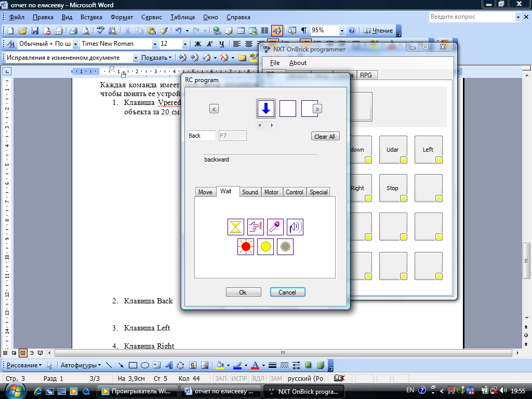Viewport: 532px width, 399px height.
Task: Open Word Help question mark icon
Action: pos(352,31)
